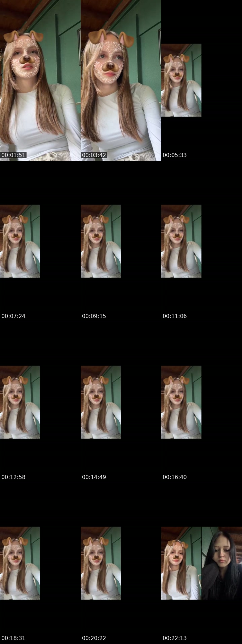Click the 00:11:06 timestamp label
The width and height of the screenshot is (242, 644).
(x=175, y=316)
